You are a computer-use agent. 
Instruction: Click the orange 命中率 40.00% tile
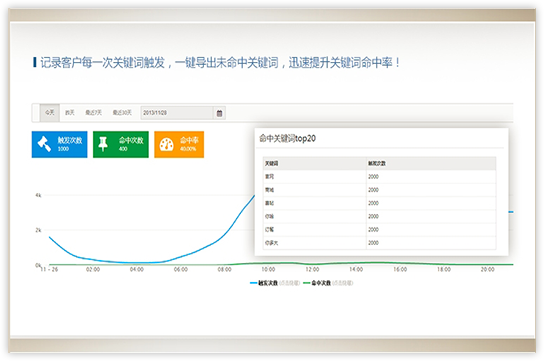pyautogui.click(x=179, y=144)
